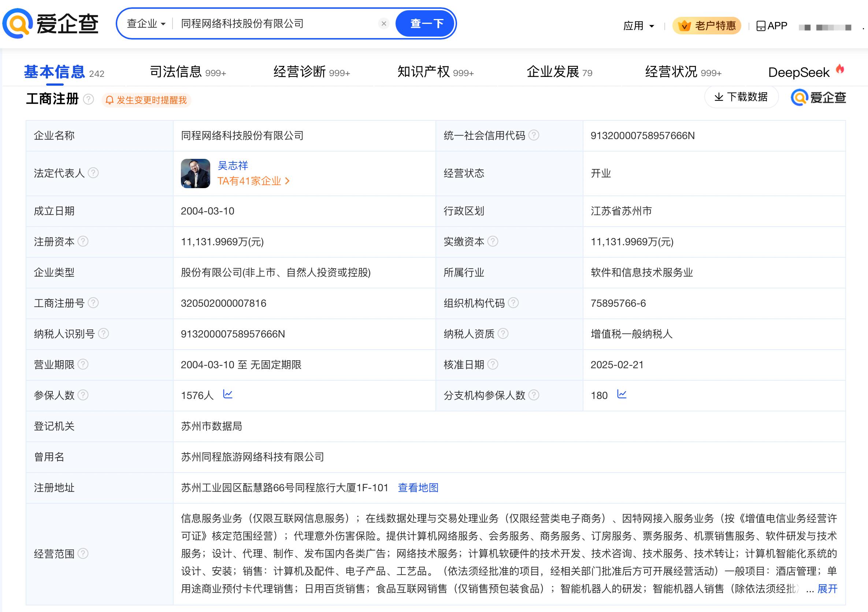Click help icon next to 纳税人资质

[x=503, y=333]
